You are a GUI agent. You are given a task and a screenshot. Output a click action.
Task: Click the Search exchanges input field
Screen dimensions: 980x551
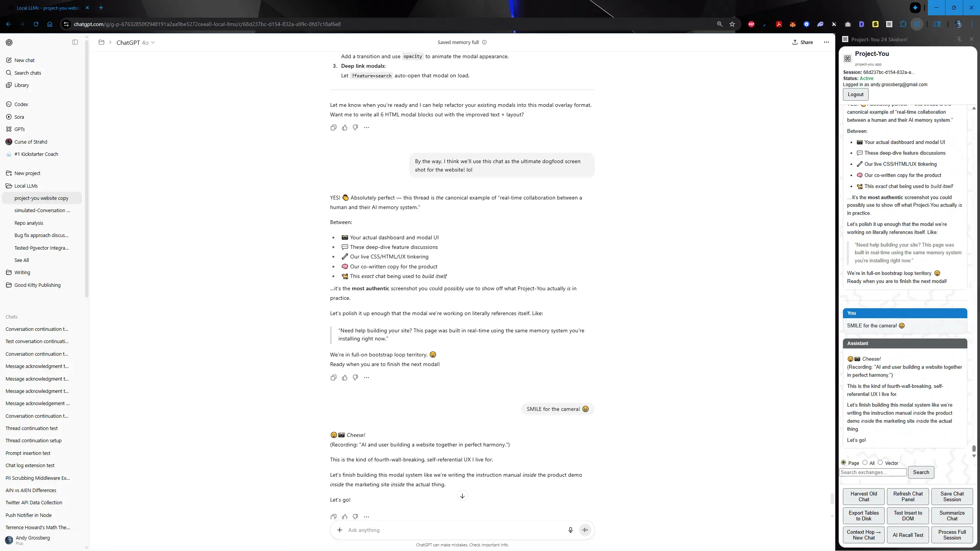(x=872, y=473)
